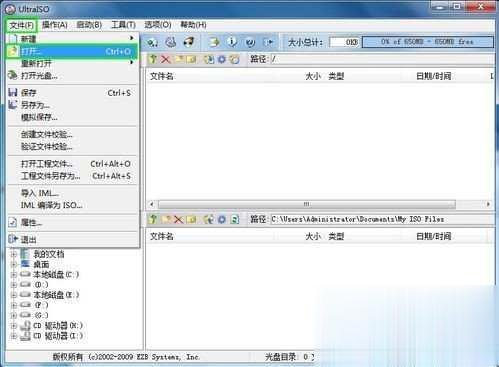The image size is (499, 367).
Task: Expand the CD 驱动器 (H:) node
Action: tap(14, 326)
